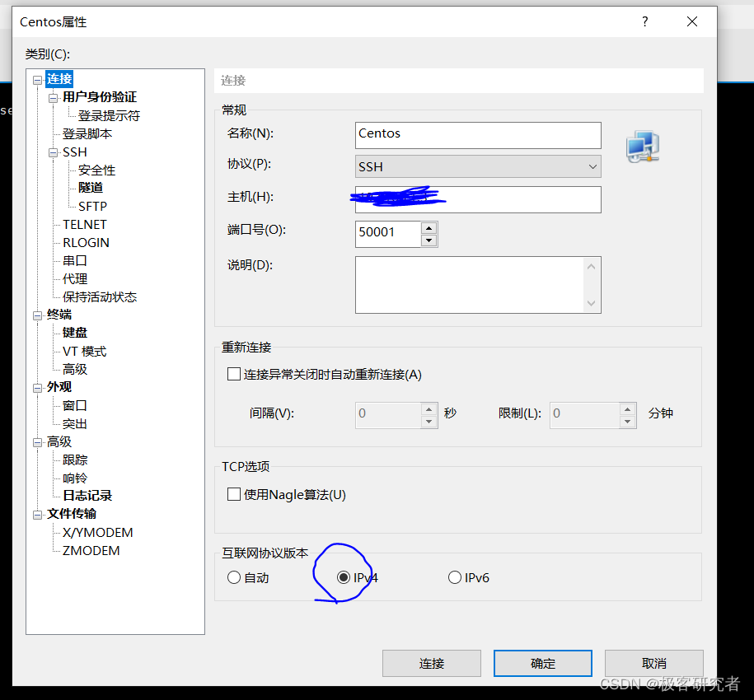Collapse the 外观 tree node
This screenshot has height=700, width=754.
[38, 388]
